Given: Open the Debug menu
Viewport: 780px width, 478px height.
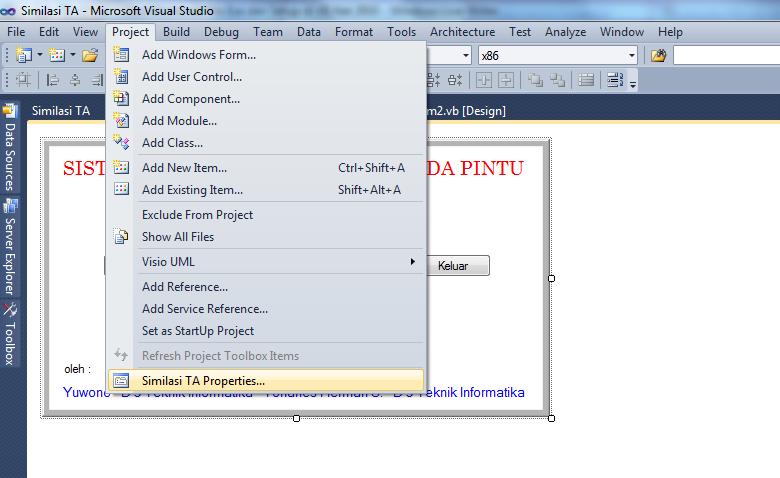Looking at the screenshot, I should [221, 32].
